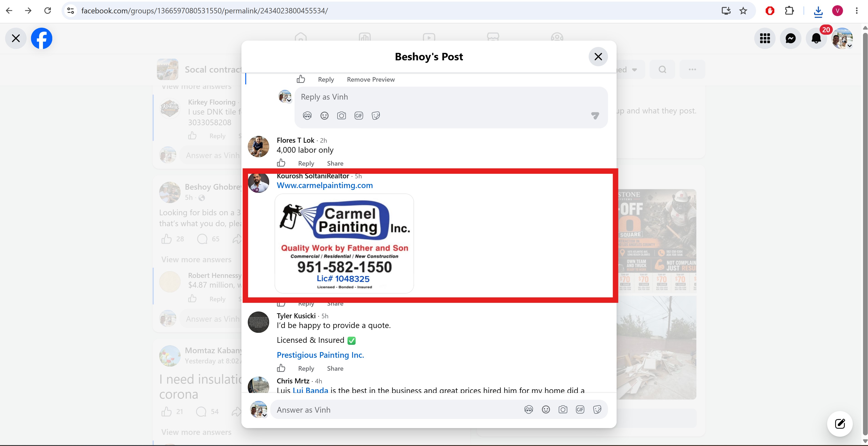Attach a photo to the reply
The image size is (868, 446).
tap(342, 116)
